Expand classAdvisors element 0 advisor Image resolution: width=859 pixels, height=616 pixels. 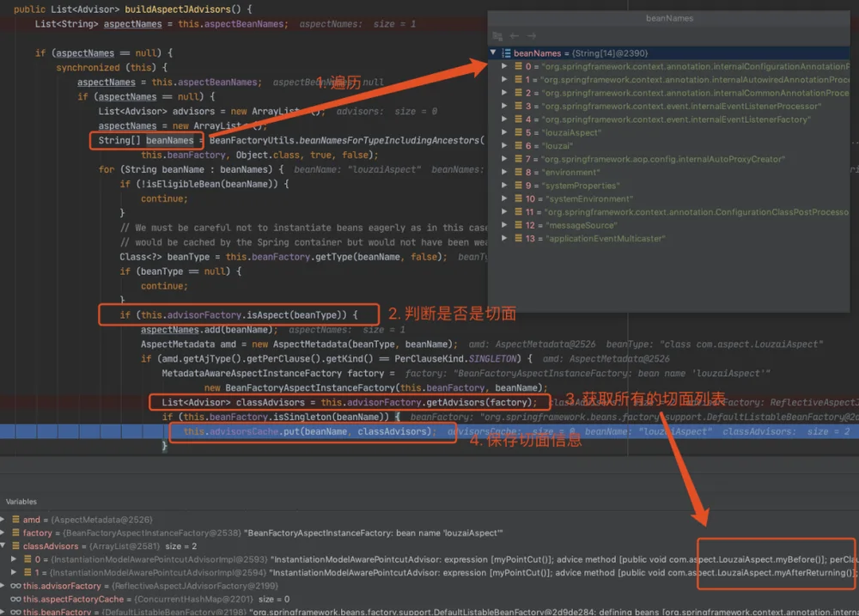pos(14,559)
